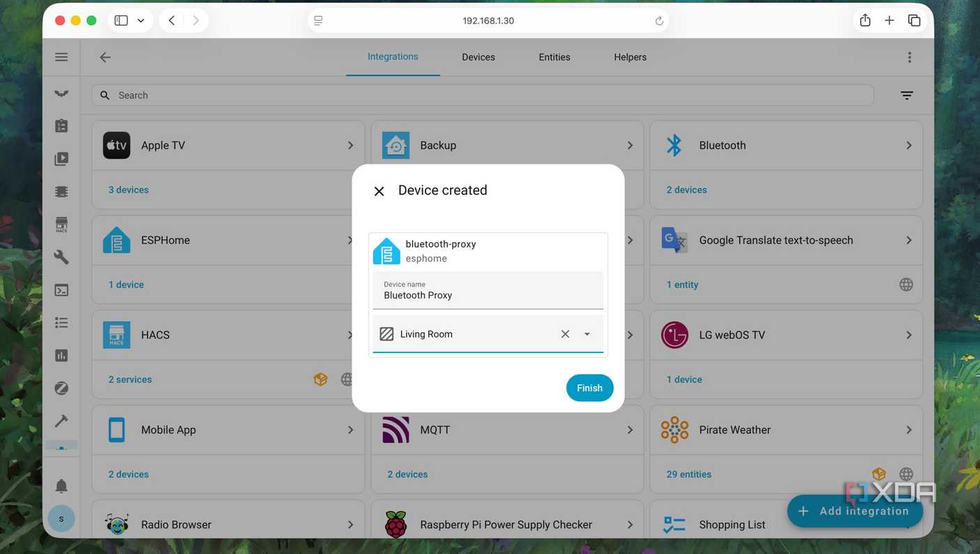Switch to the Entities tab
This screenshot has width=980, height=554.
click(555, 57)
